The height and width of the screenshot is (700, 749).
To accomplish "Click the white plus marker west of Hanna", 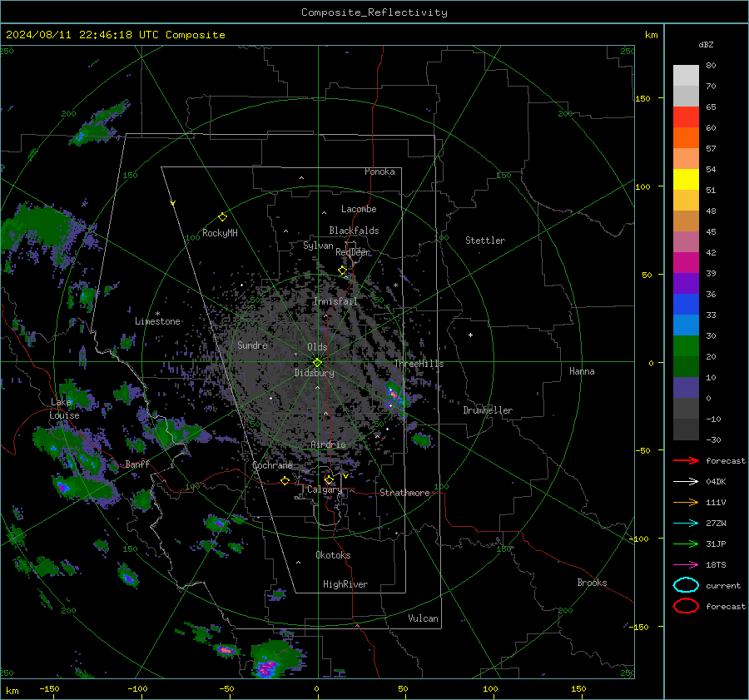I will [x=470, y=335].
